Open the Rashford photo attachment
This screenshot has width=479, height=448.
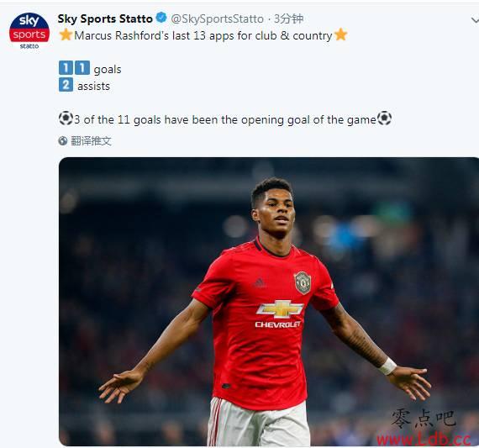click(x=269, y=301)
